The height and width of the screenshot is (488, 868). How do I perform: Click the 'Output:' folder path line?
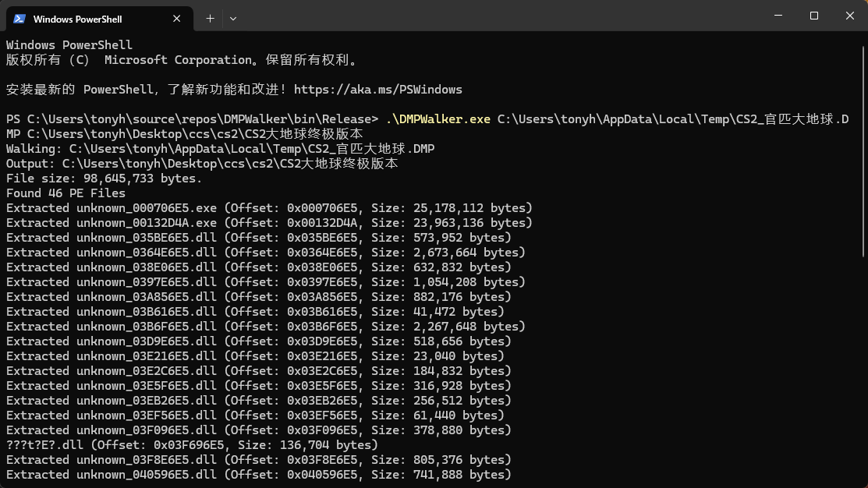pyautogui.click(x=202, y=164)
